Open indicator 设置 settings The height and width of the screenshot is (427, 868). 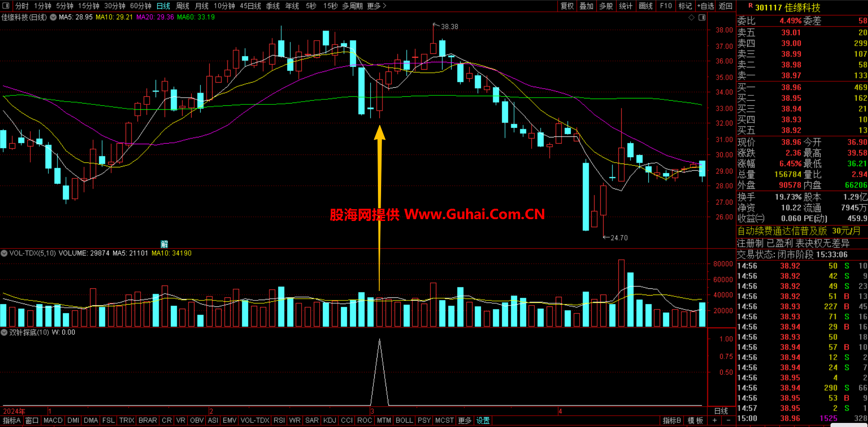(483, 421)
